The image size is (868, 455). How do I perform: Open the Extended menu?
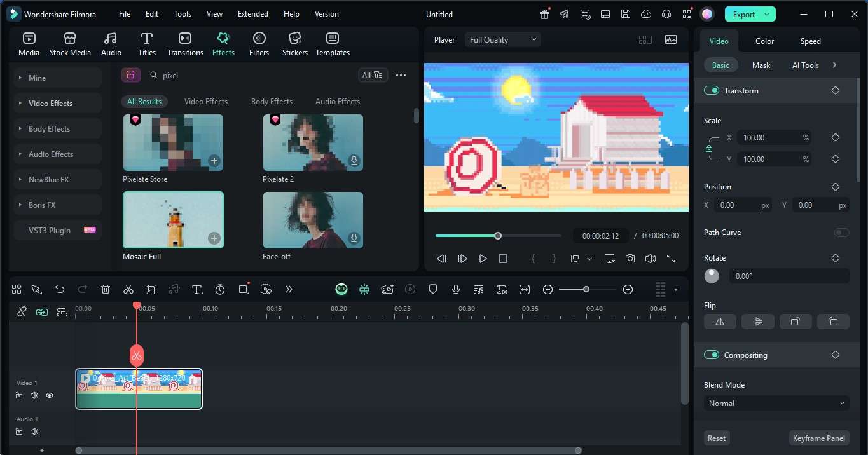click(x=253, y=14)
